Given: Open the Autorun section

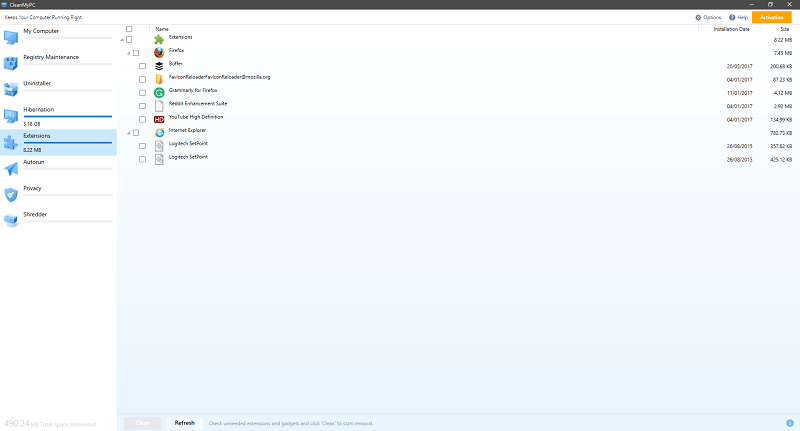Looking at the screenshot, I should click(58, 168).
